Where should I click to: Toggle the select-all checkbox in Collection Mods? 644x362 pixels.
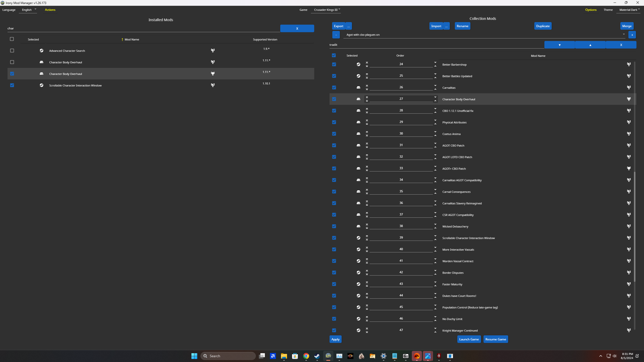(x=334, y=55)
